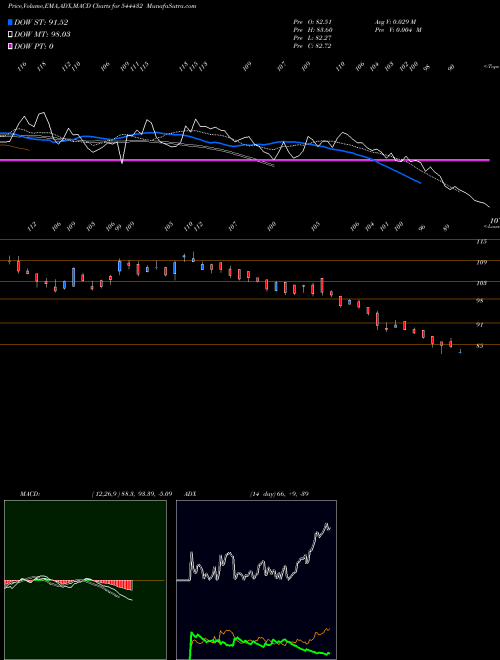Click the last small blue candlestick
500x660 pixels.
(x=460, y=351)
